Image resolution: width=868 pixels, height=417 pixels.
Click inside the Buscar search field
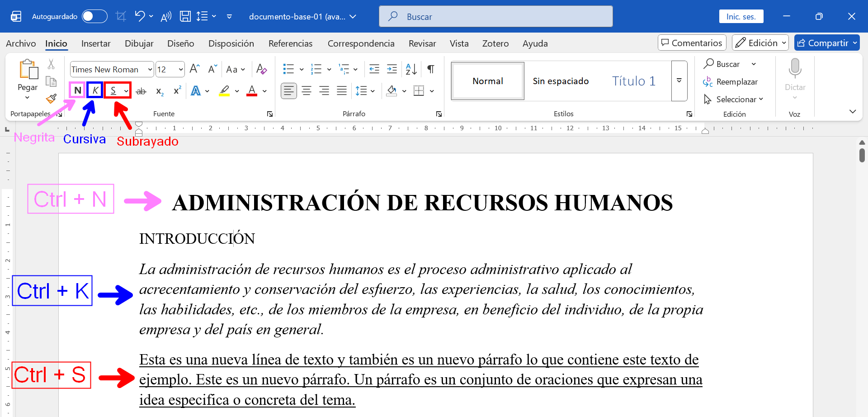495,16
